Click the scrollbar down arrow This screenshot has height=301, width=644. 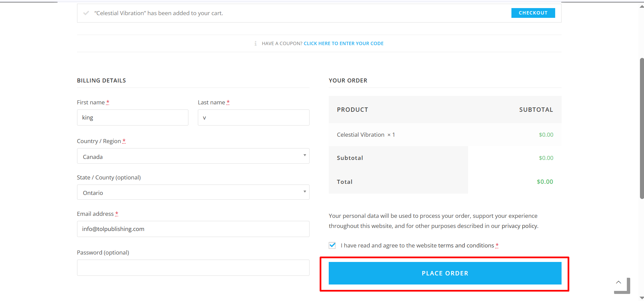click(642, 298)
